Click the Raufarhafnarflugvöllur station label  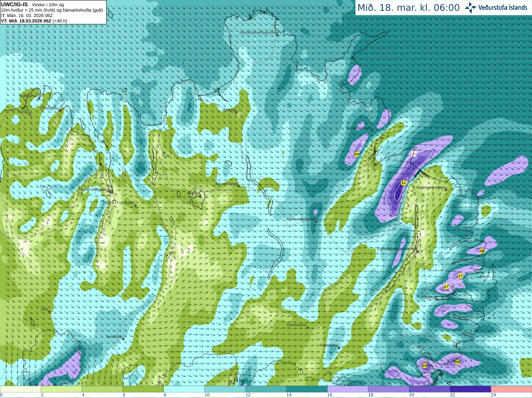pyautogui.click(x=258, y=32)
